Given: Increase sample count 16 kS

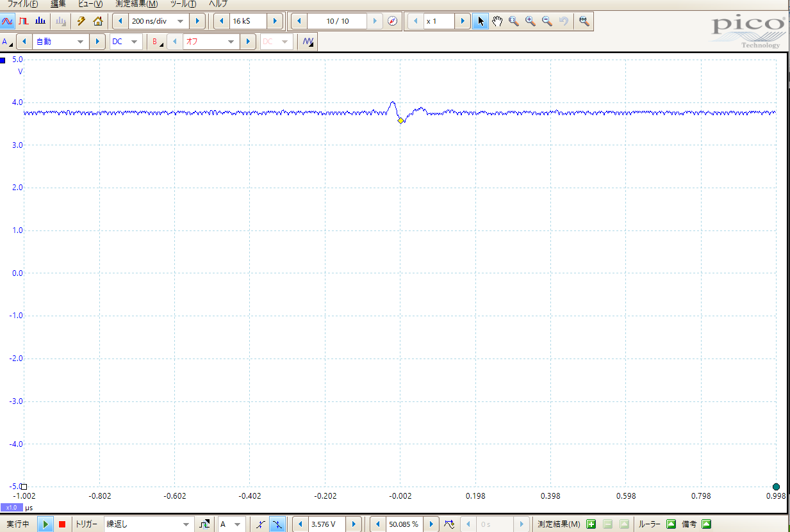Looking at the screenshot, I should click(274, 21).
